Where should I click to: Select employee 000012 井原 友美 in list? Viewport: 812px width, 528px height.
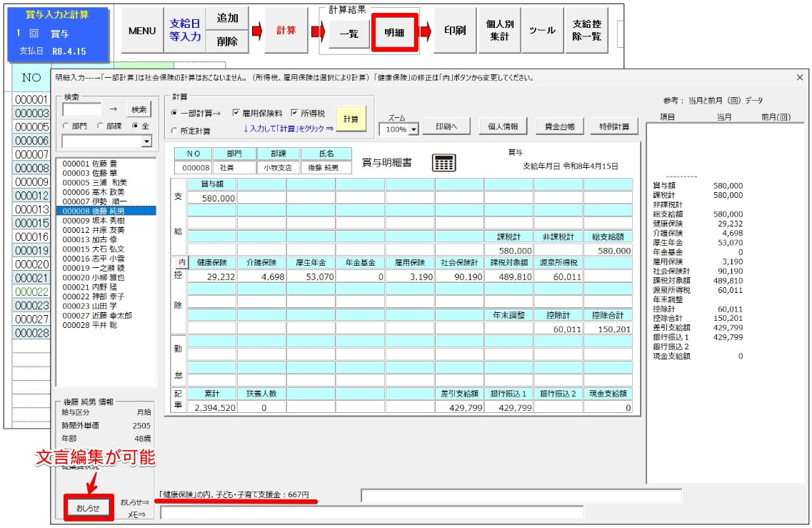(93, 230)
